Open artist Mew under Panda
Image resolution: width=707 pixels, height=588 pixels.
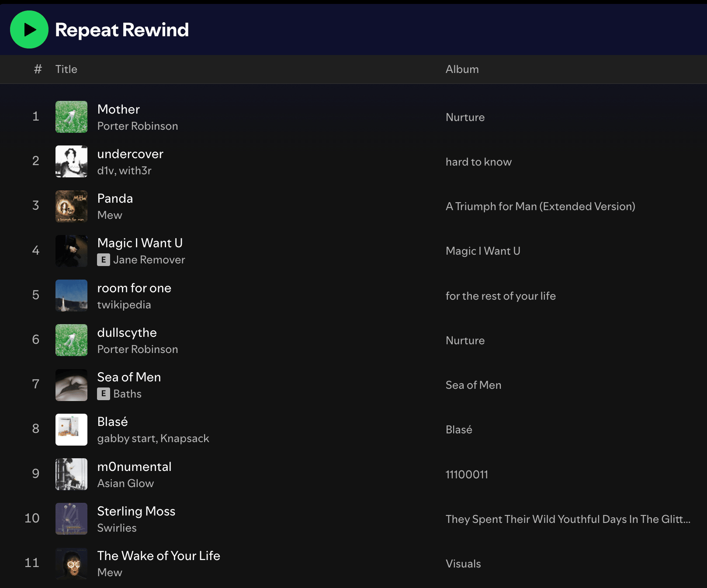[x=110, y=215]
